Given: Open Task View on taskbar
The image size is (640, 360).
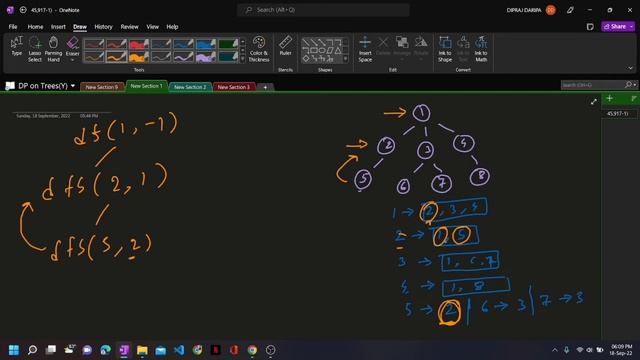Looking at the screenshot, I should click(51, 350).
